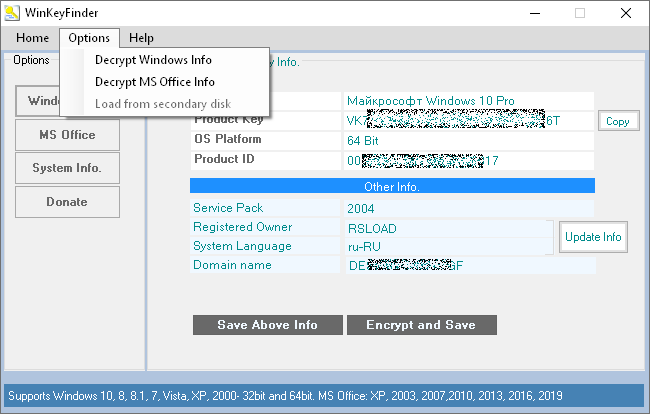Click the Product ID value field

pyautogui.click(x=468, y=160)
